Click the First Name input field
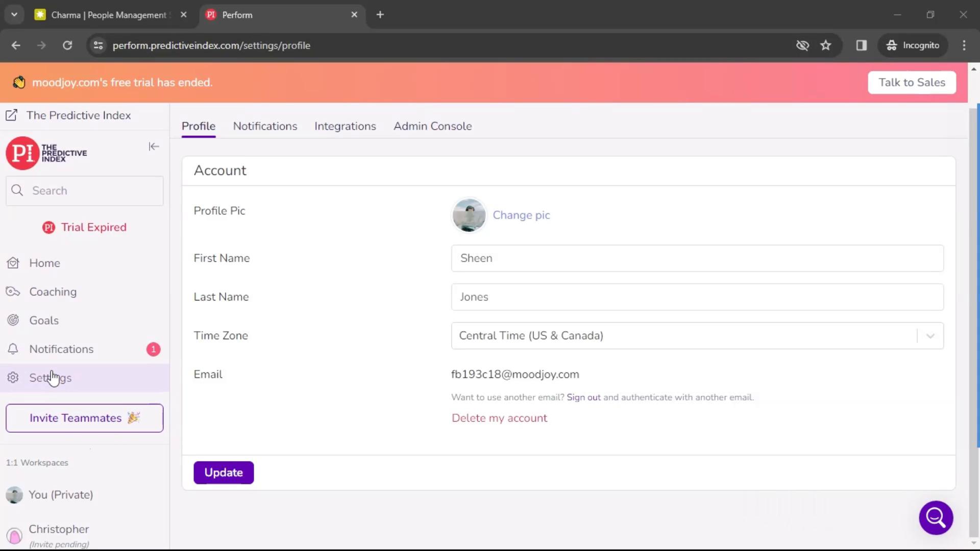This screenshot has height=551, width=980. pos(697,258)
